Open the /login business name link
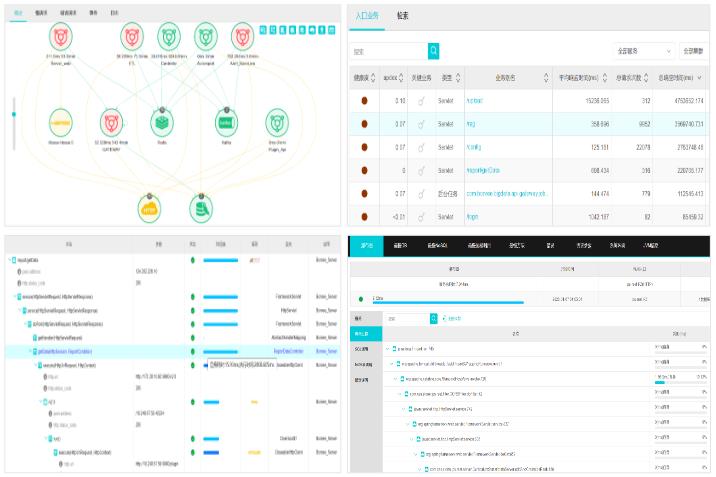 pyautogui.click(x=473, y=216)
